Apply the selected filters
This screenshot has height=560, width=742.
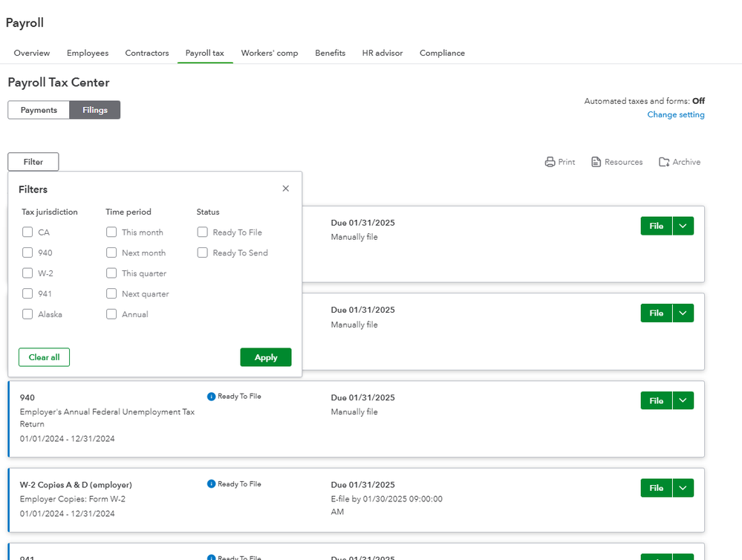click(x=266, y=357)
